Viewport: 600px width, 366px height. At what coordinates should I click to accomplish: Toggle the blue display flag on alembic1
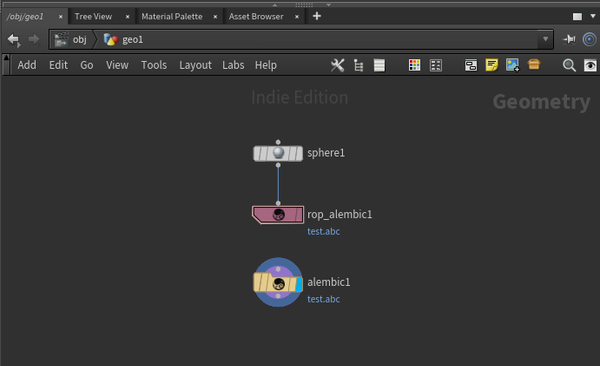299,284
